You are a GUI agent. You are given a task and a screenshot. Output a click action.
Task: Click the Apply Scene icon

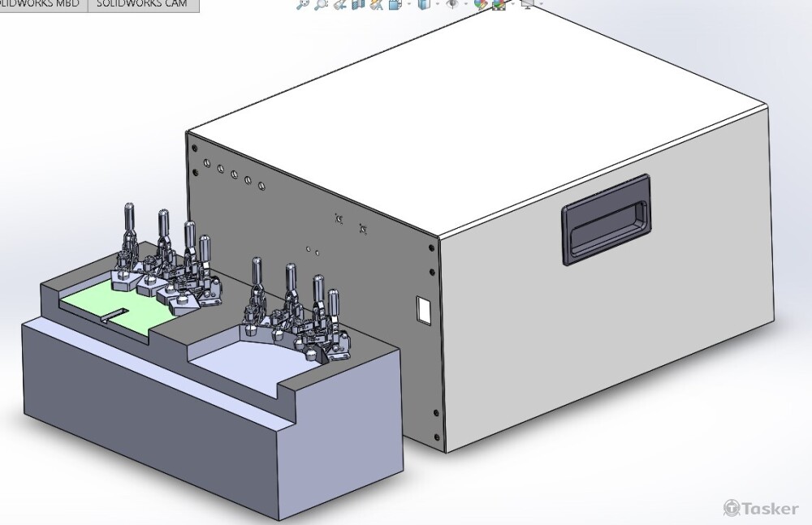pyautogui.click(x=499, y=4)
